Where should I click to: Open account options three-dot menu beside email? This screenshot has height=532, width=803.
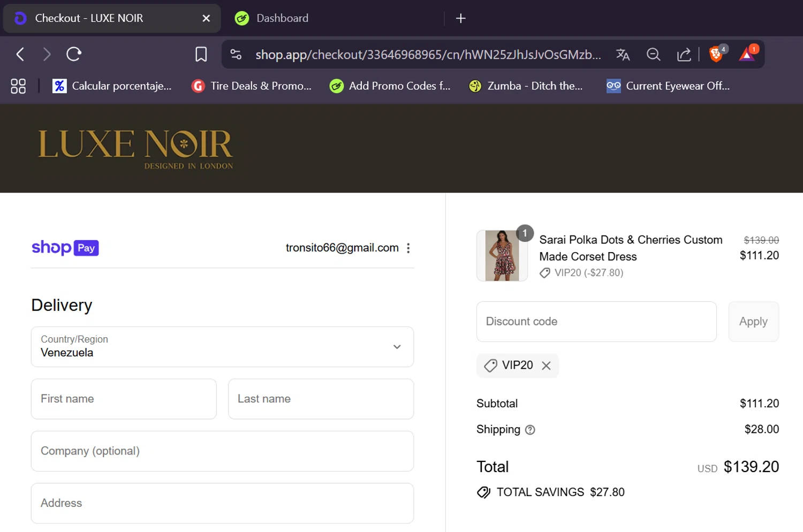click(408, 248)
